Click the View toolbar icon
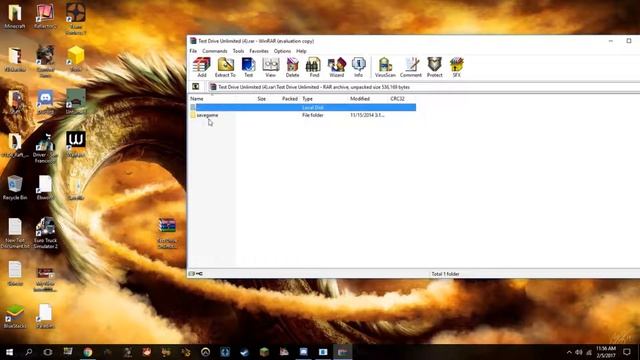Screen dimensions: 640x360 click(x=270, y=67)
